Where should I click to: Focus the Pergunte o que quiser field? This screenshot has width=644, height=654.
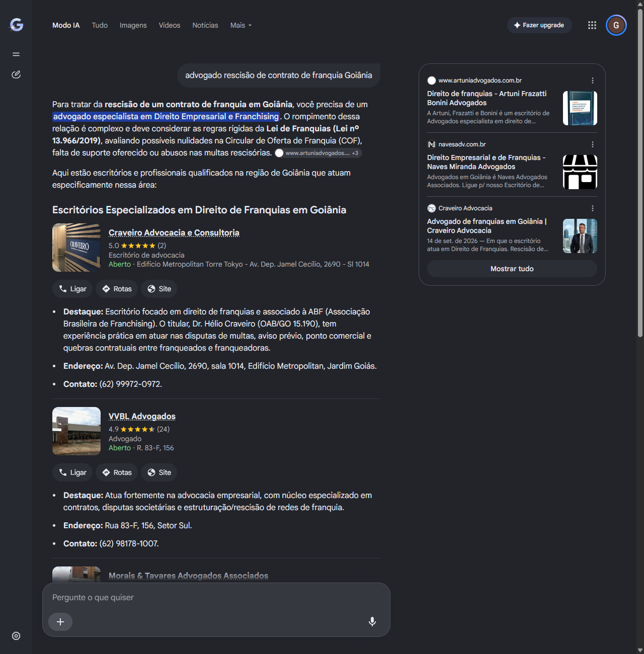click(x=216, y=598)
